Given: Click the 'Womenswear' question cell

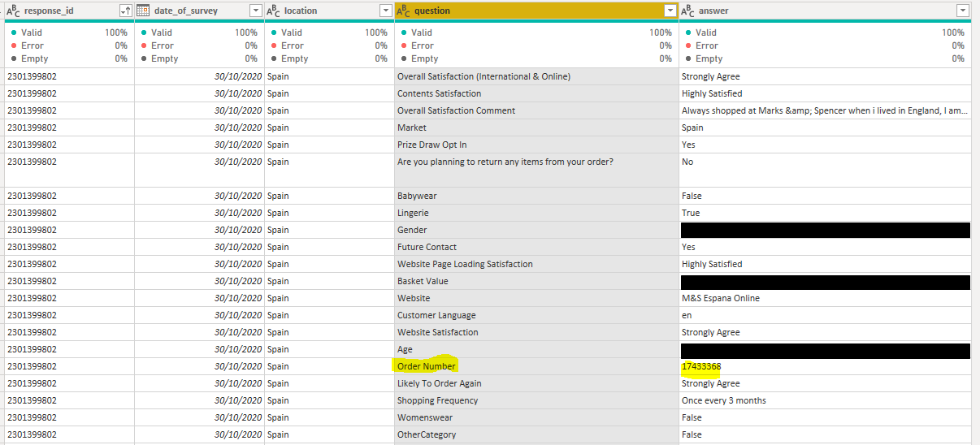Looking at the screenshot, I should (536, 417).
